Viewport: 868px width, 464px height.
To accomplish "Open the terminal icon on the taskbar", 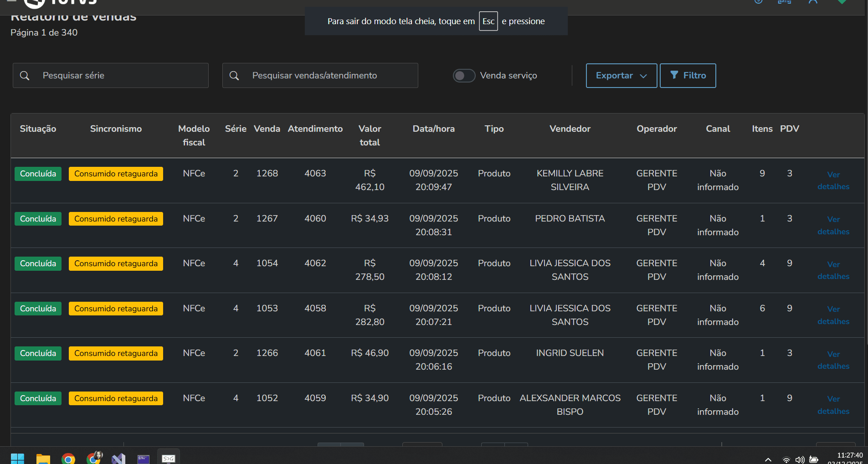I will (144, 459).
